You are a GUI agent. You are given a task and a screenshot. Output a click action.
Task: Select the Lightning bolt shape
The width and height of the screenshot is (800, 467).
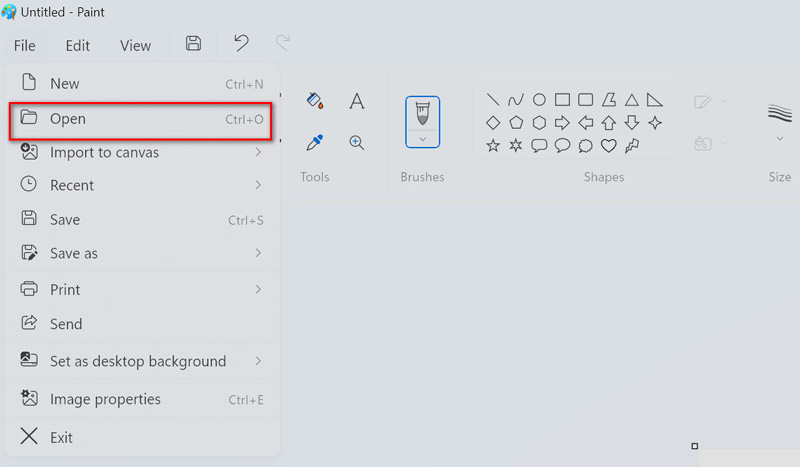[632, 145]
